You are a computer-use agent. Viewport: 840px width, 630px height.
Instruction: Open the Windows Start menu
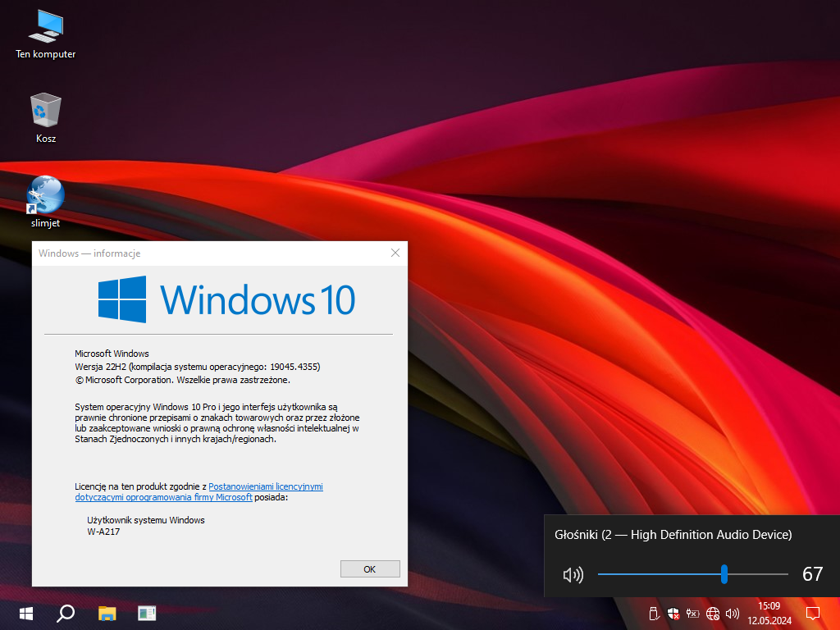point(25,613)
